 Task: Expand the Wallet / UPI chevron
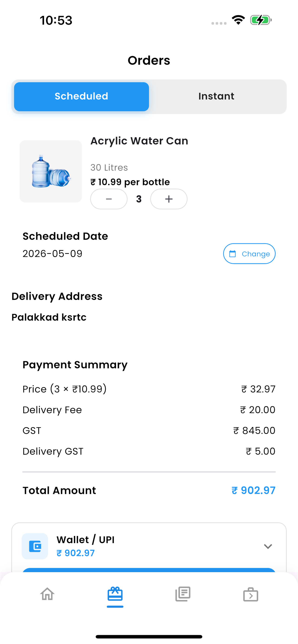click(268, 546)
